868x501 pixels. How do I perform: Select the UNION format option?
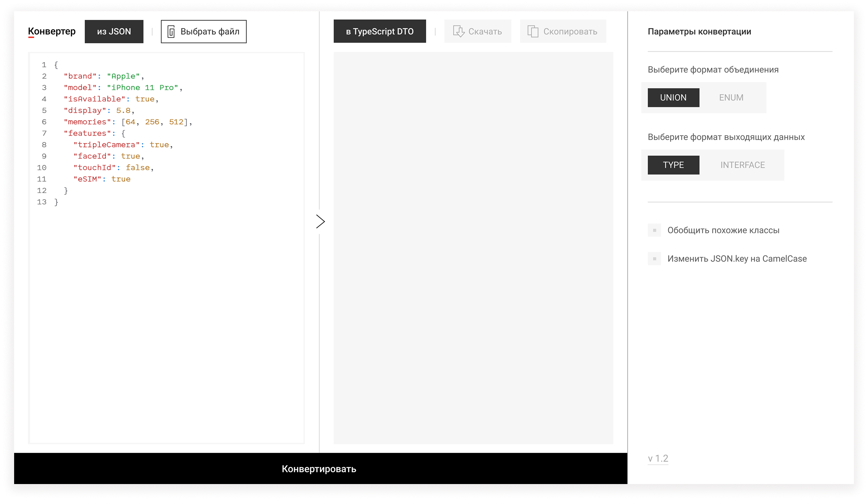pyautogui.click(x=673, y=98)
